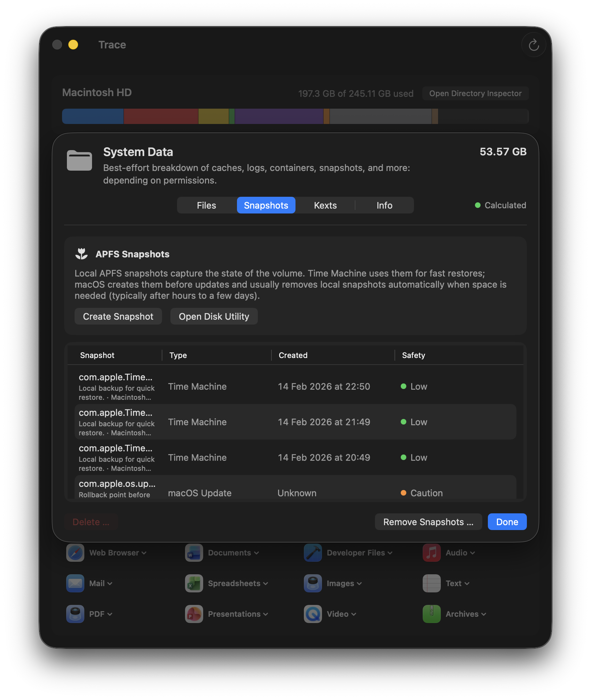Switch to the Kexts tab
This screenshot has height=700, width=591.
coord(325,205)
